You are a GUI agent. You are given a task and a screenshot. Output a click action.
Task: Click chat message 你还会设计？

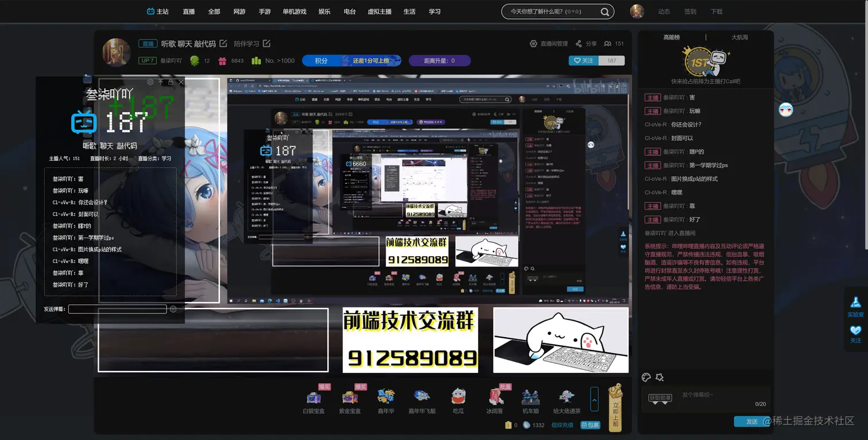(x=686, y=125)
